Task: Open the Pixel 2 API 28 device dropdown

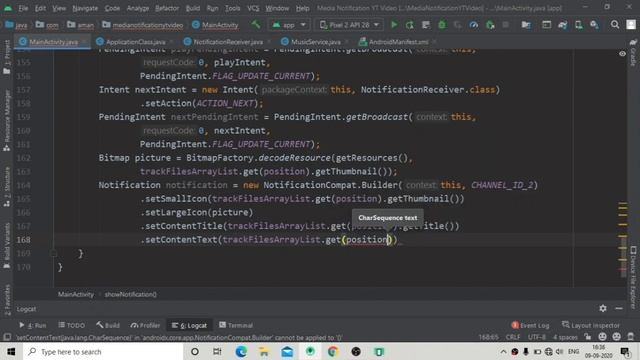Action: tap(349, 25)
